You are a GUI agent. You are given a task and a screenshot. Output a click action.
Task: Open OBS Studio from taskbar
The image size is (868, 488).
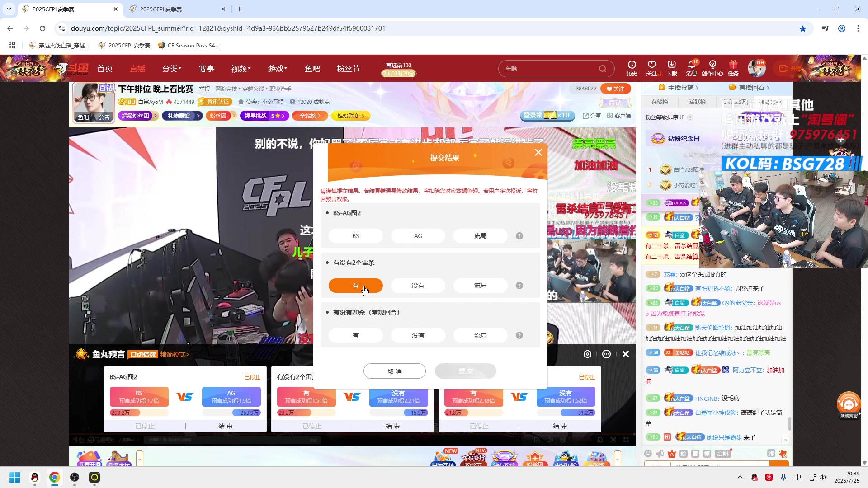coord(75,477)
